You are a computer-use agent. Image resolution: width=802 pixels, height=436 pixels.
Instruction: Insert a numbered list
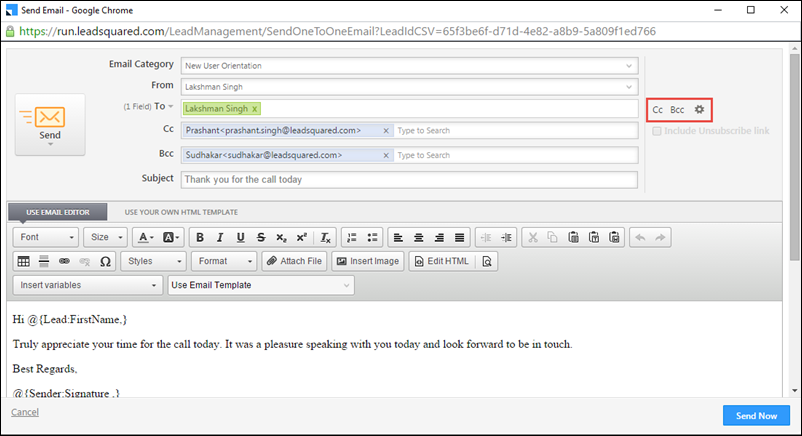tap(352, 237)
